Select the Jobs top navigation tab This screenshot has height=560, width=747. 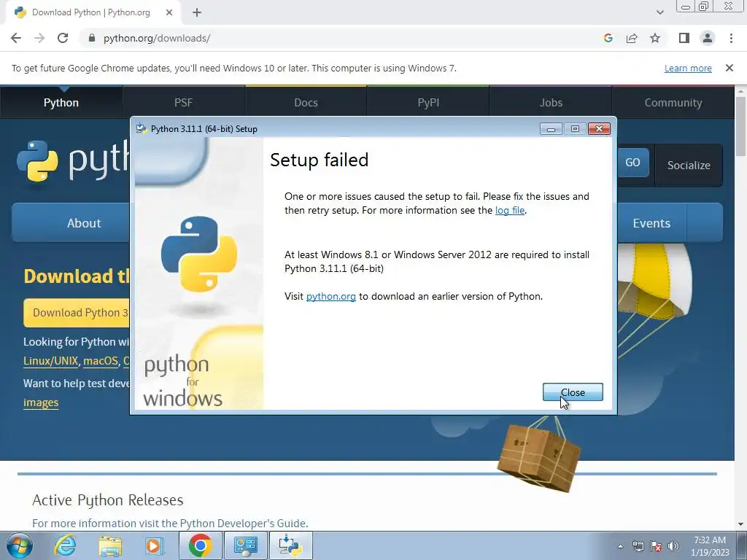point(551,102)
